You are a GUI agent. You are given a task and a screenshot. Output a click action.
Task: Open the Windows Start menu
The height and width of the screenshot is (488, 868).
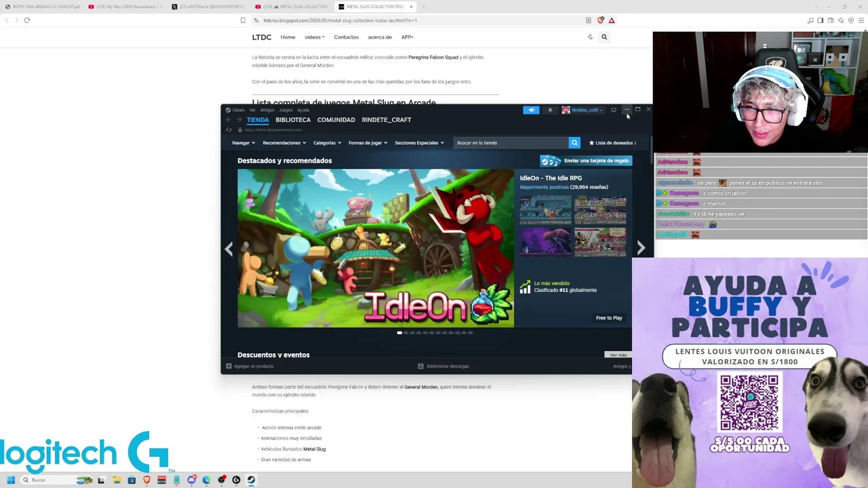point(11,480)
